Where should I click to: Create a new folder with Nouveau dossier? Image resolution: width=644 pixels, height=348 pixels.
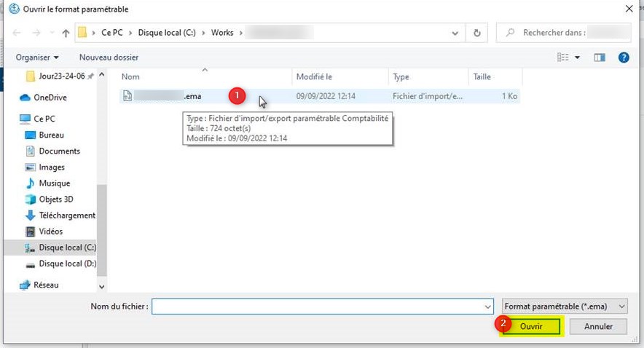(109, 58)
